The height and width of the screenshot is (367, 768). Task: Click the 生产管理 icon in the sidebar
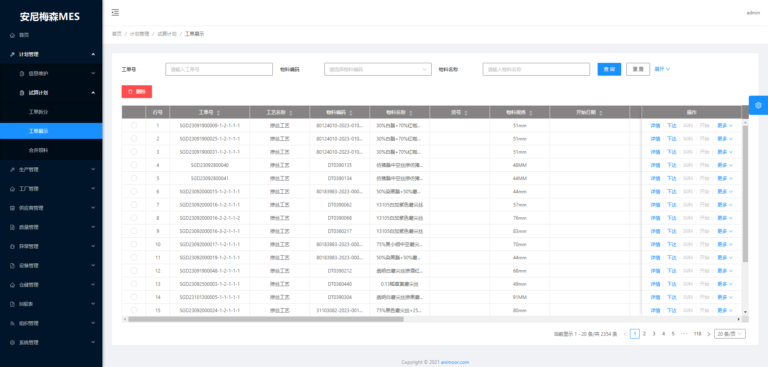click(x=12, y=170)
